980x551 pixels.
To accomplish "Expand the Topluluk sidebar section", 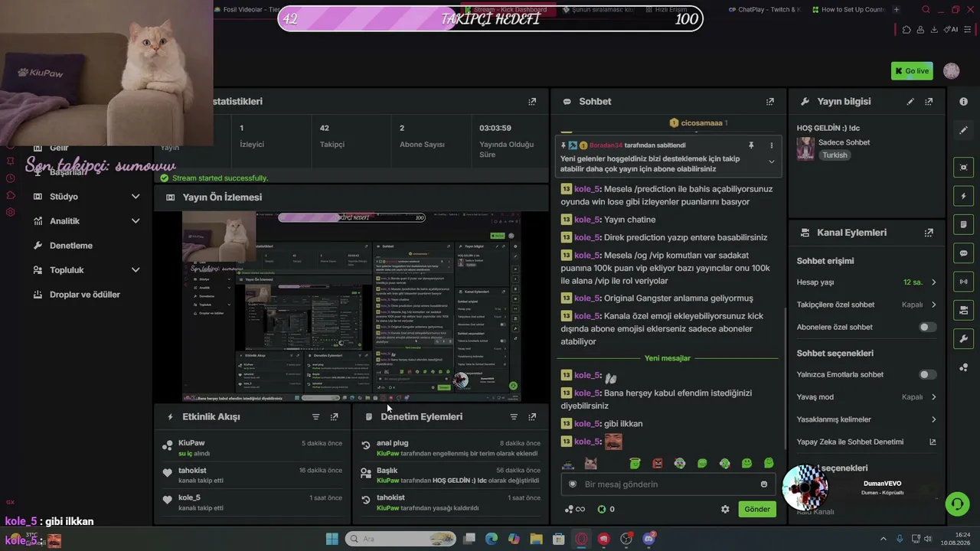I will tap(136, 270).
